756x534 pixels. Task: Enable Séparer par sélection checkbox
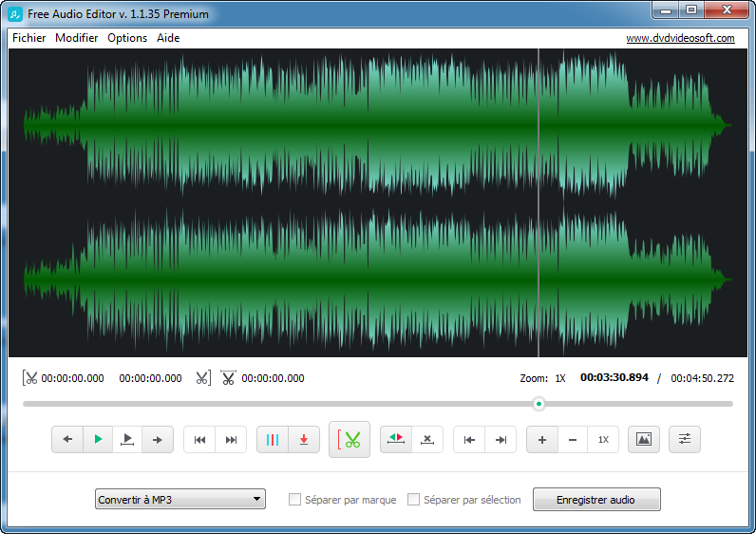[413, 499]
